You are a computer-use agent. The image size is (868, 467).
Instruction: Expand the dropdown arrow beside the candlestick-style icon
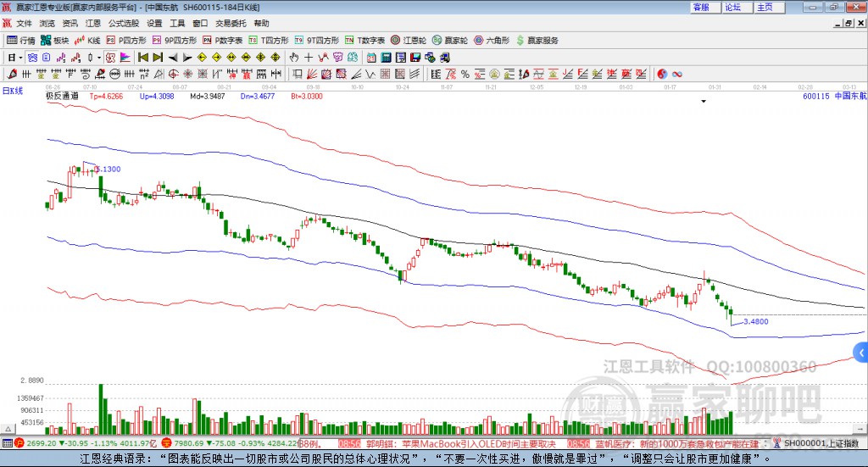click(99, 57)
